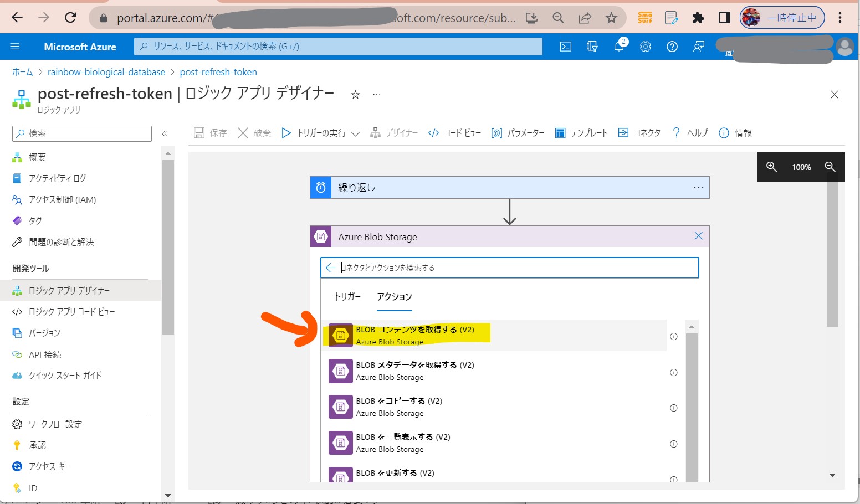Open the ホーム breadcrumb link
The image size is (860, 504).
point(23,72)
